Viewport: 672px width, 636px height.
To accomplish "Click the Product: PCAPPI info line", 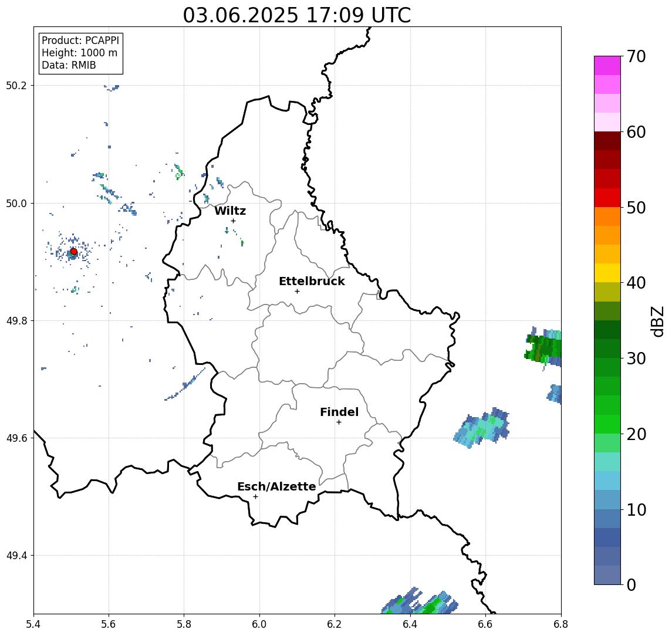I will coord(80,40).
